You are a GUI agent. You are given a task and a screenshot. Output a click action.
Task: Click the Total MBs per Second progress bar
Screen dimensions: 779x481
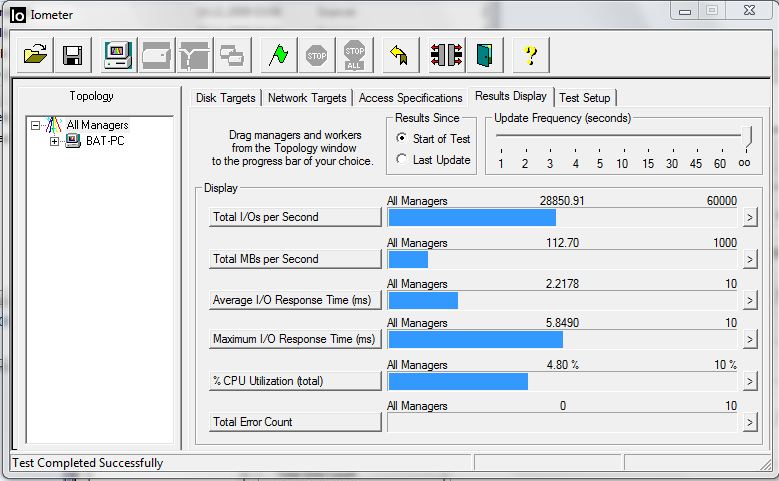coord(562,259)
